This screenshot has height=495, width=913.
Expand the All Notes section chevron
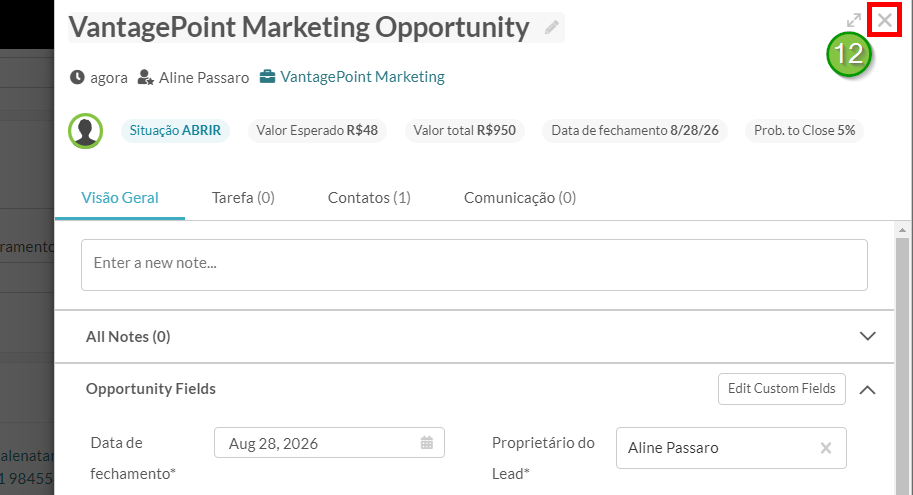pos(868,336)
